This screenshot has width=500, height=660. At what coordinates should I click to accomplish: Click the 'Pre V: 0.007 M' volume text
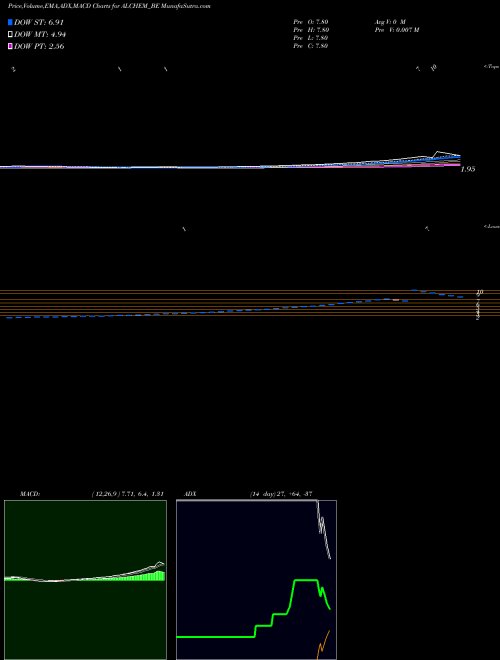pyautogui.click(x=396, y=30)
